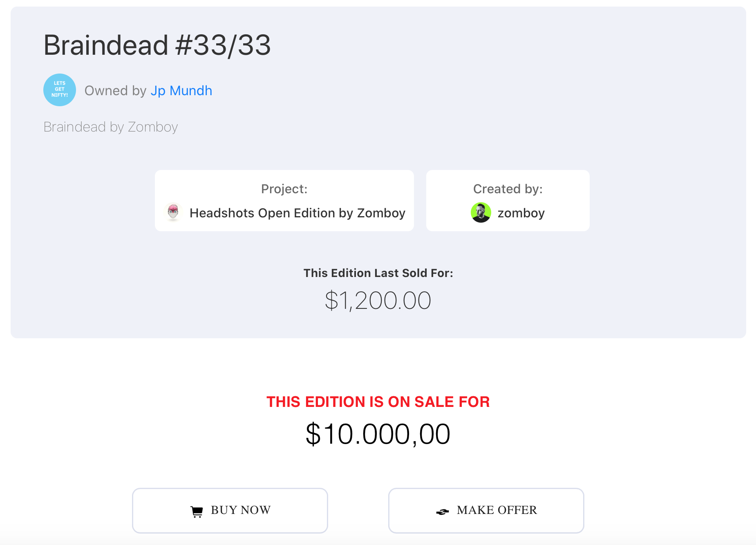Click the 'Braindead #33/33' title heading
Viewport: 756px width, 545px height.
click(157, 45)
